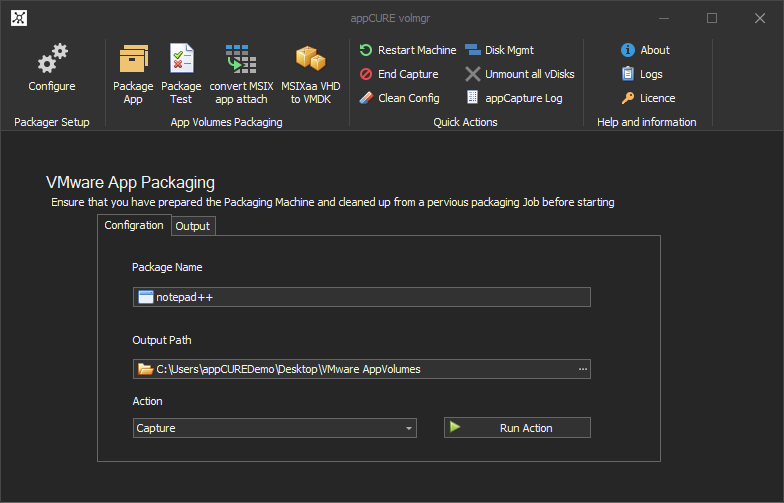
Task: Click the Clean Config label
Action: [x=408, y=98]
